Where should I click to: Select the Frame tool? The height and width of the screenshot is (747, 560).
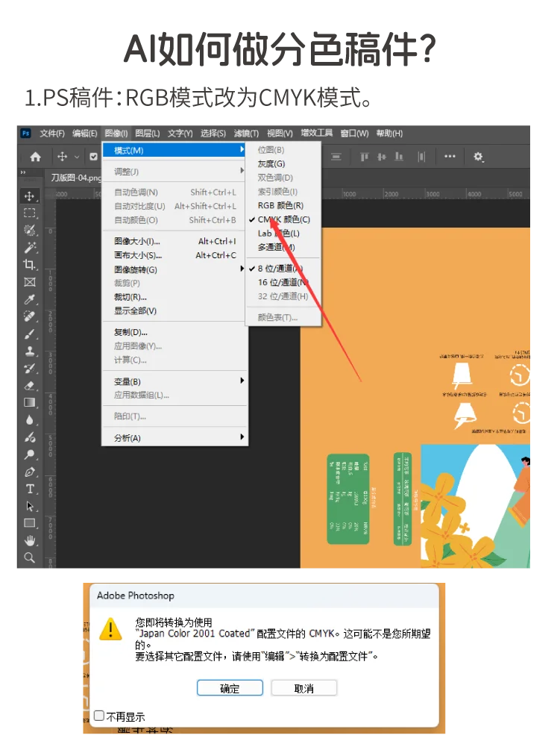click(30, 282)
